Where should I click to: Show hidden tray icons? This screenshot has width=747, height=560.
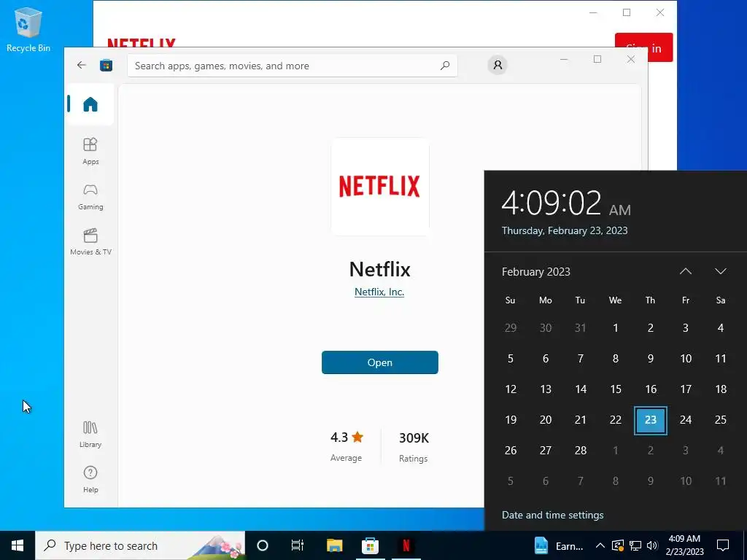(600, 545)
